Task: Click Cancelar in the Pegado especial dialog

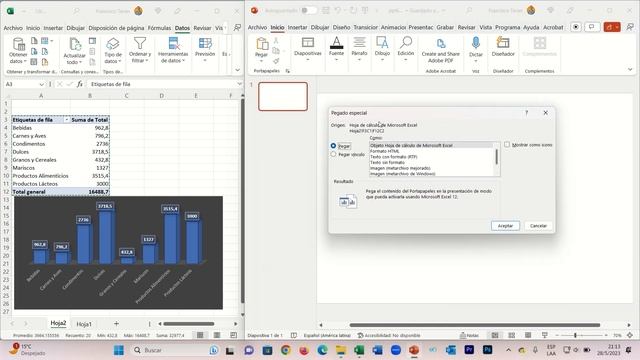Action: pos(538,226)
